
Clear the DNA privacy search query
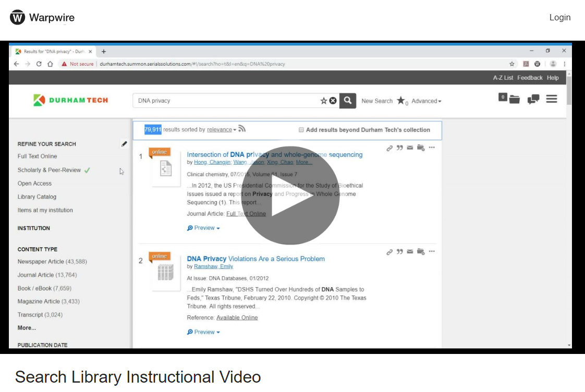[x=333, y=101]
